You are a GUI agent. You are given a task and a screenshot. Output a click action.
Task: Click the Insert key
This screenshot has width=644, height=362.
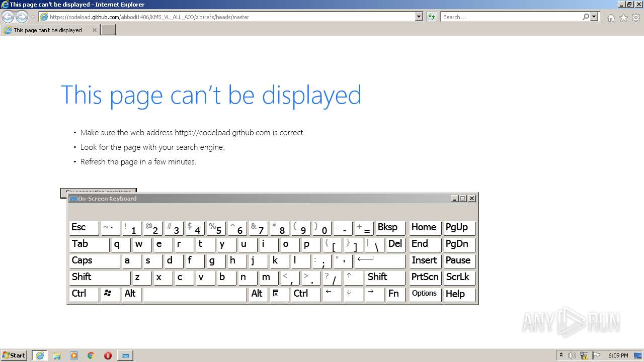pyautogui.click(x=425, y=261)
